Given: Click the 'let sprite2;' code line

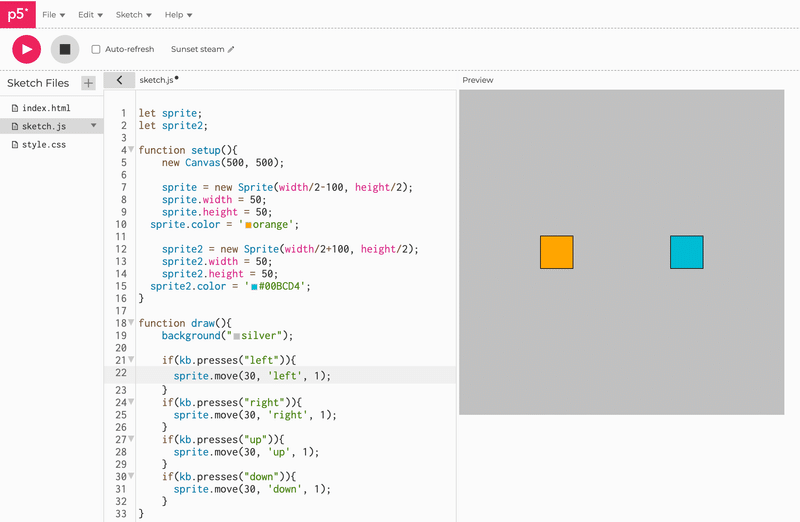Looking at the screenshot, I should [173, 126].
